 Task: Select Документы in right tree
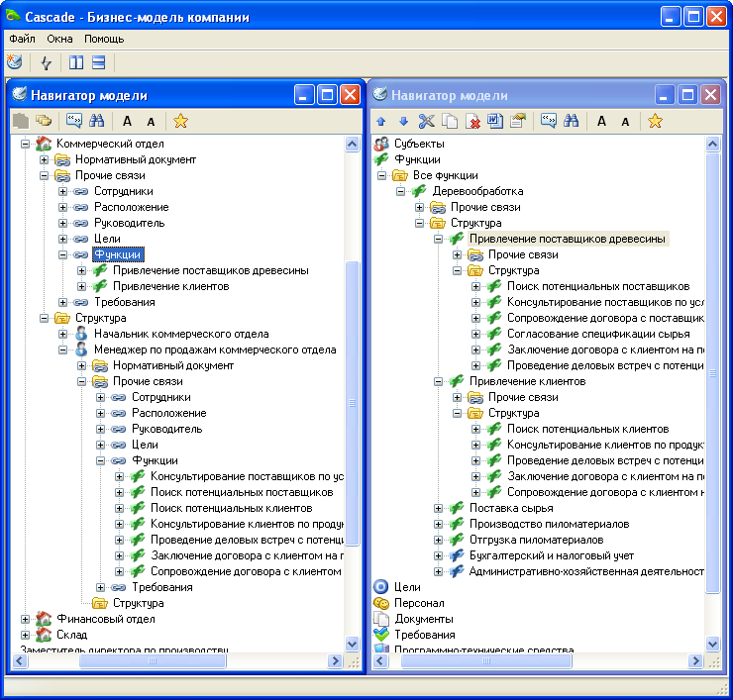pyautogui.click(x=424, y=619)
